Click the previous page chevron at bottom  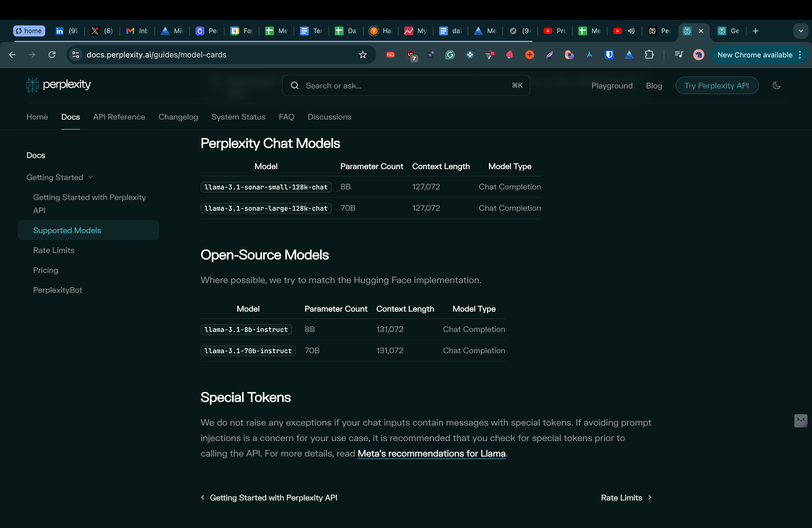[x=203, y=497]
